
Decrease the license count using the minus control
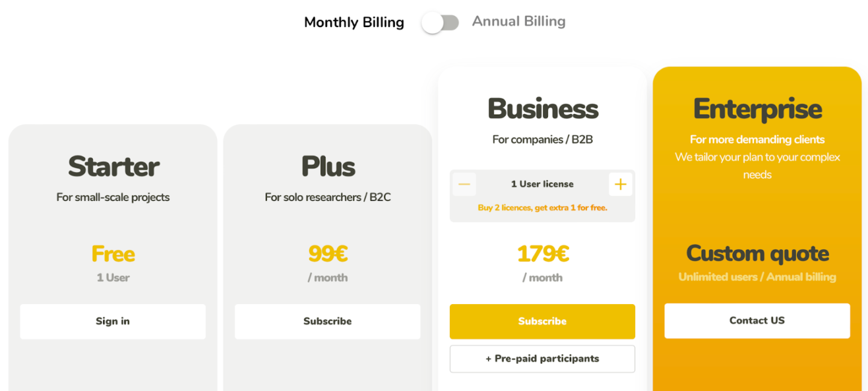click(x=464, y=184)
